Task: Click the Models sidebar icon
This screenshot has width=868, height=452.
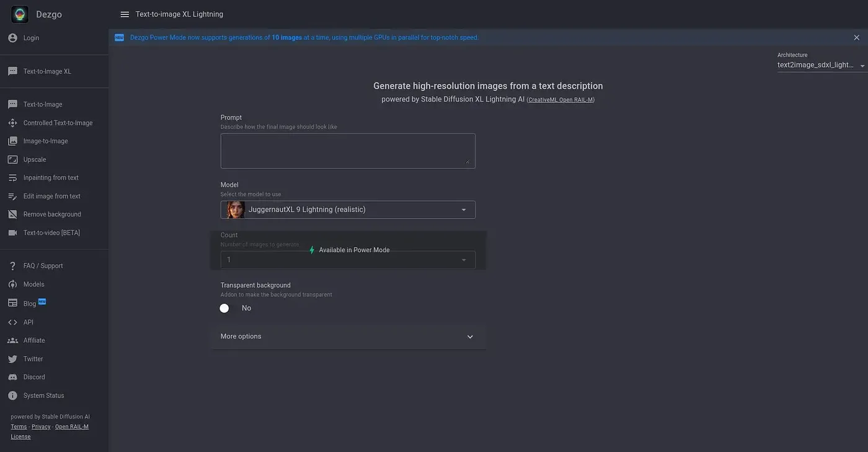Action: tap(12, 284)
